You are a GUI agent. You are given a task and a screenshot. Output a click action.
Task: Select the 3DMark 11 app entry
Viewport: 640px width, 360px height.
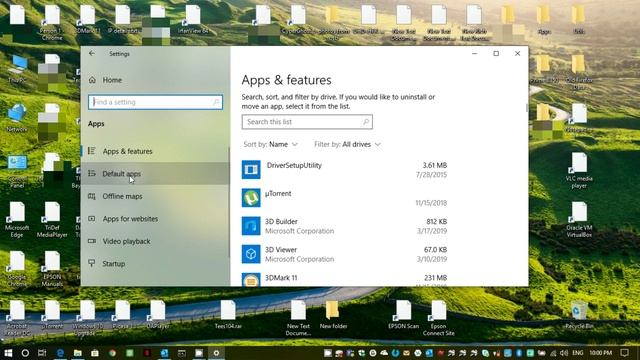[344, 279]
